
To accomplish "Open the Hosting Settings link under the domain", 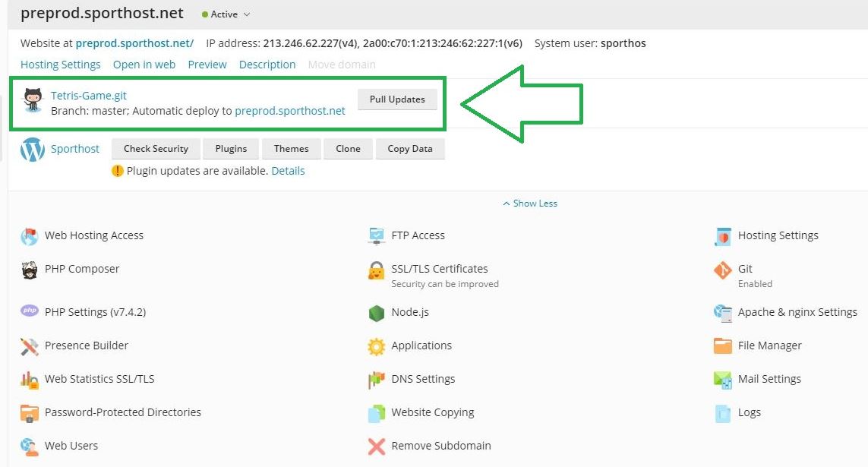I will point(61,65).
